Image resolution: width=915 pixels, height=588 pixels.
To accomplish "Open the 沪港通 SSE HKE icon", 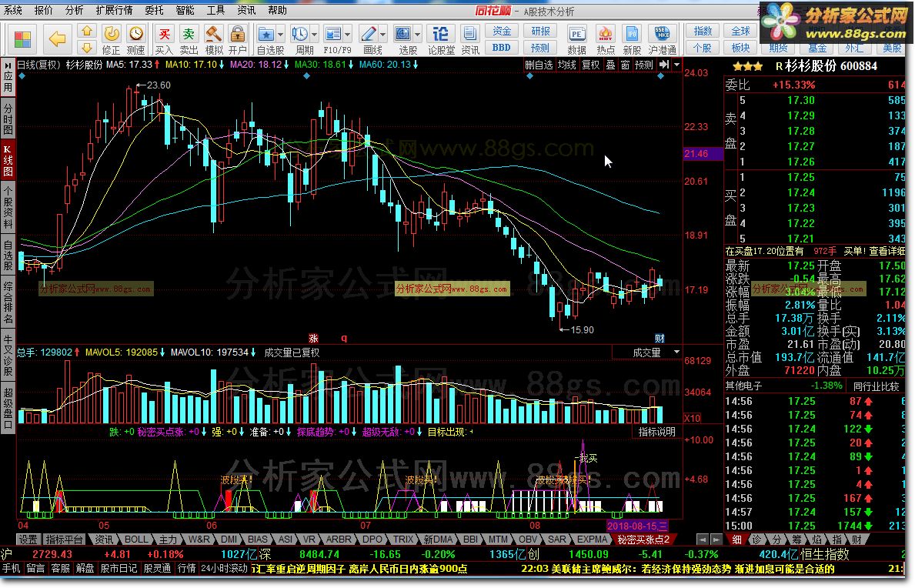I will click(x=662, y=34).
